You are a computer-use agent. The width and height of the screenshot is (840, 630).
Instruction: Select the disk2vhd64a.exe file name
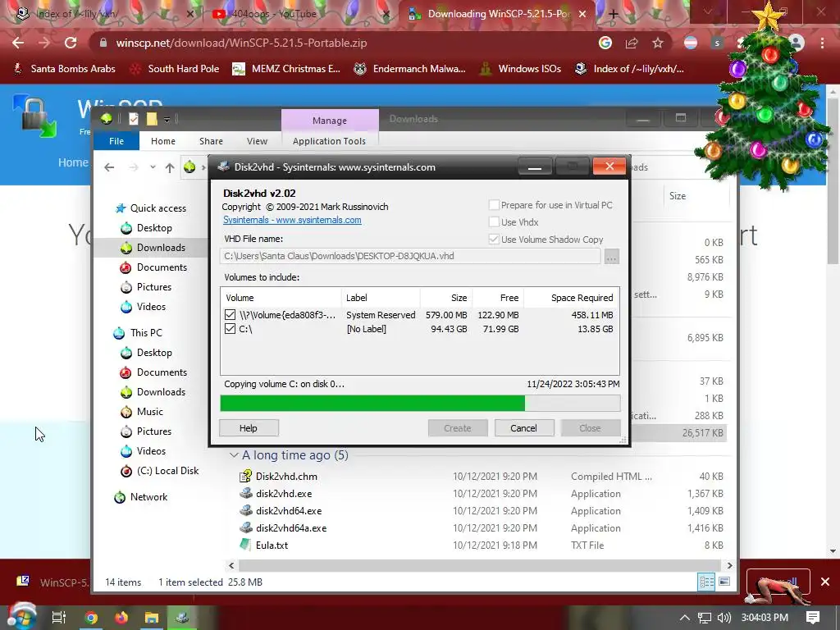coord(291,528)
